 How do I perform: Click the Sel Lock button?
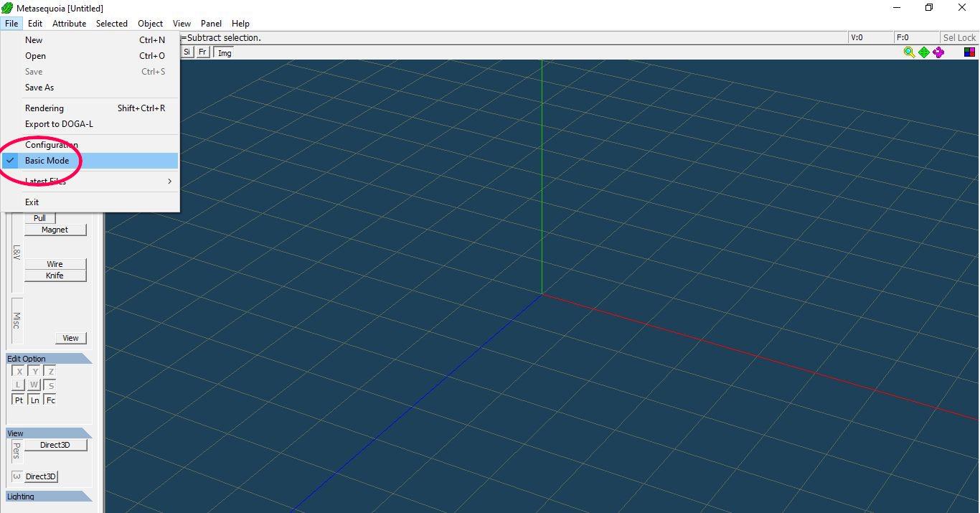959,37
